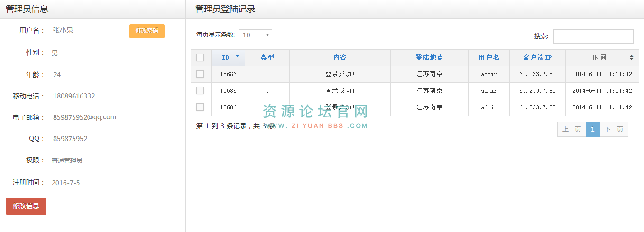Sort by the 用户名 column header in table
Viewport: 644px width, 232px height.
(489, 58)
